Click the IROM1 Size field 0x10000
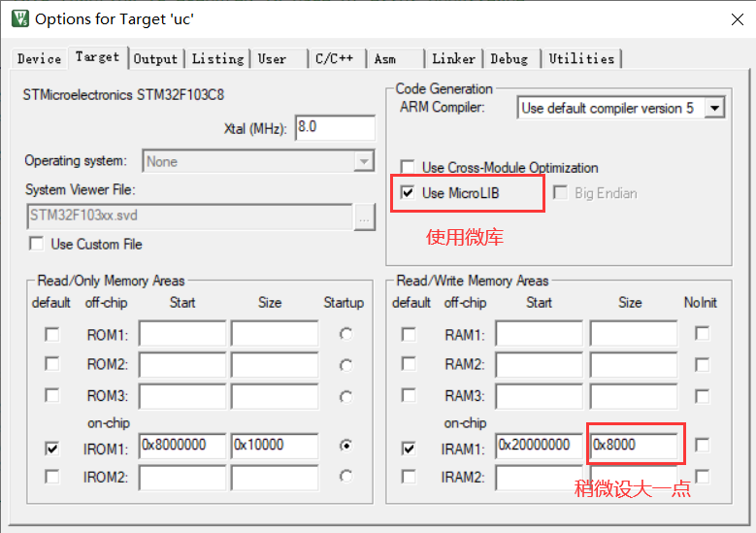756x533 pixels. click(275, 446)
